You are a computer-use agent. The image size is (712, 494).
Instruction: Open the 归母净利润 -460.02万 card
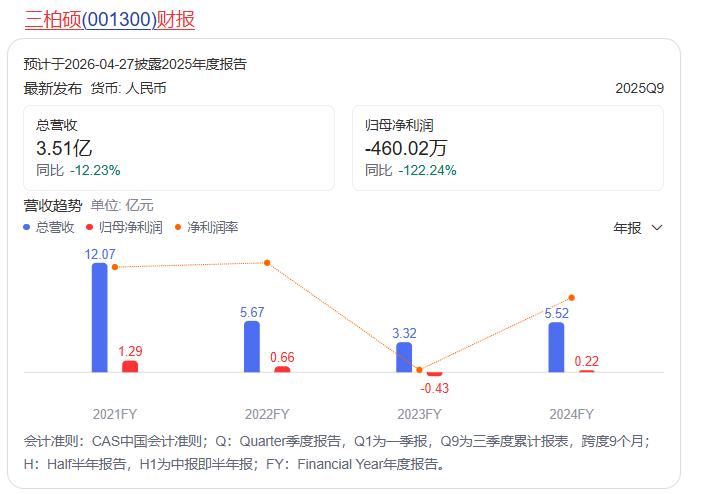tap(508, 148)
